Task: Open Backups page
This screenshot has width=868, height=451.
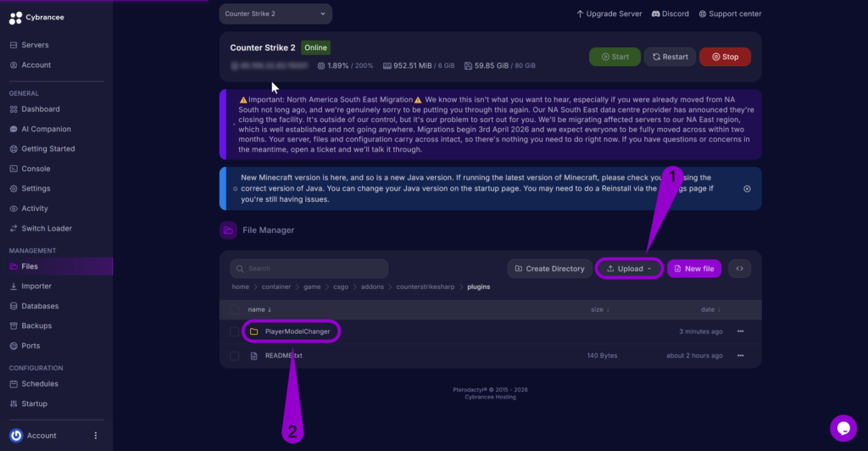Action: (x=36, y=326)
